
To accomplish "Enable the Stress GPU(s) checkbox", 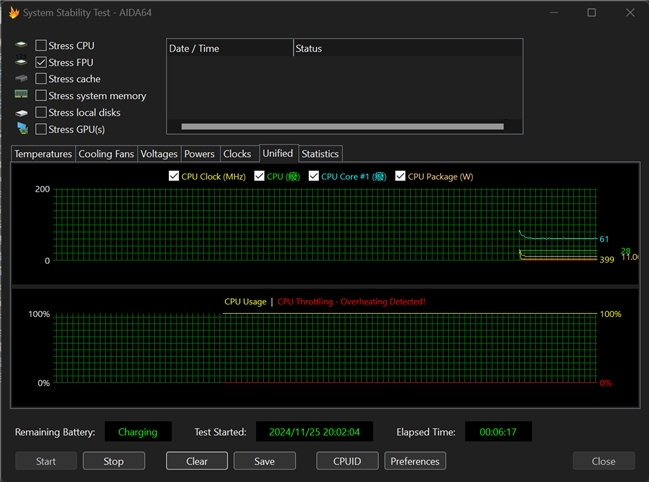I will (41, 129).
